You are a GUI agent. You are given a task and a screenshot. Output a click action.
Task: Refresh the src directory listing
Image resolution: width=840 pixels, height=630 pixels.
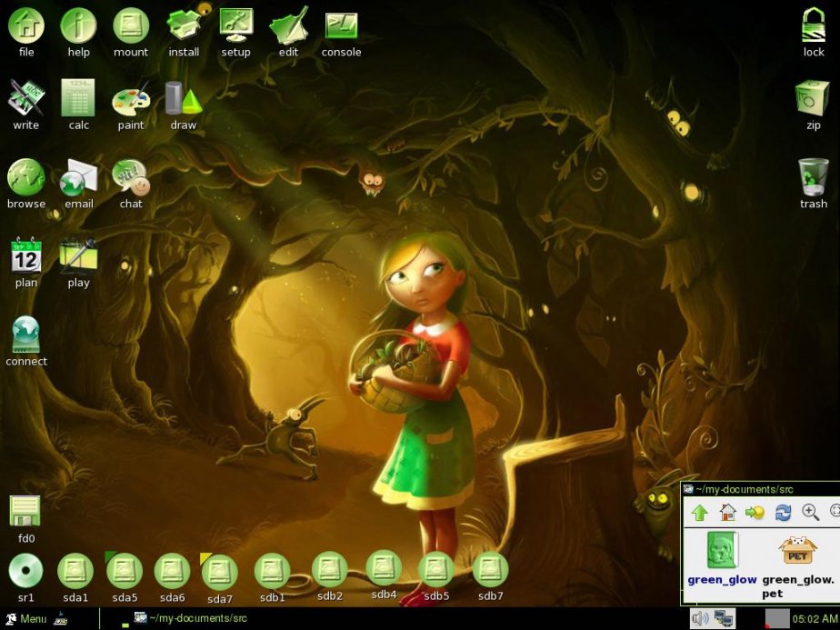tap(783, 513)
